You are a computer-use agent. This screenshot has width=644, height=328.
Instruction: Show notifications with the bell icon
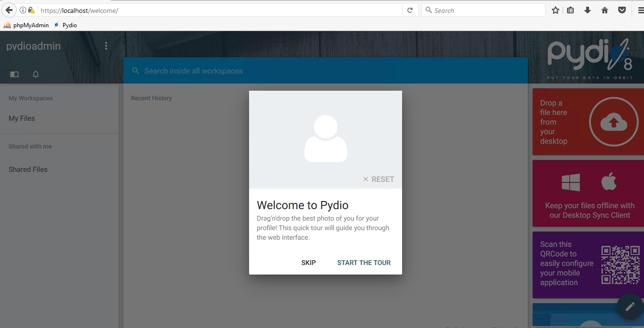35,74
